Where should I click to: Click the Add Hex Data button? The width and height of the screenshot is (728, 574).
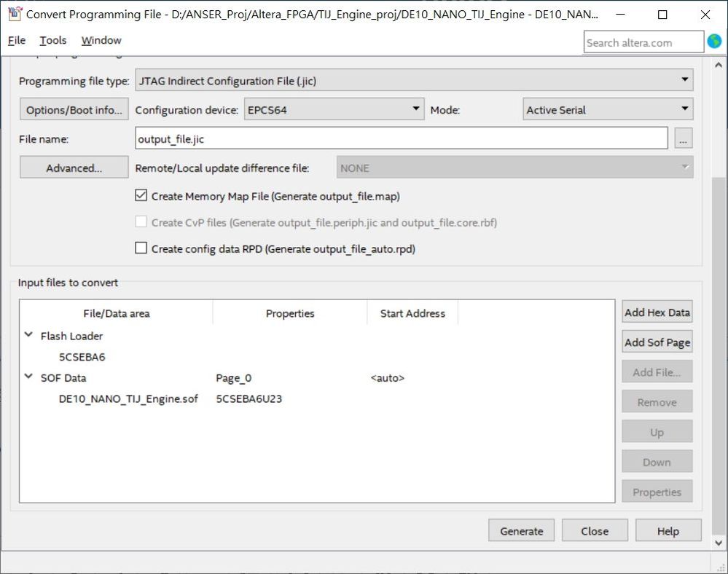click(657, 312)
